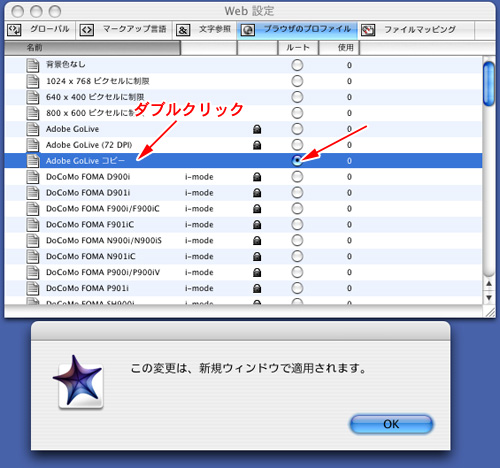
Task: Set DoCoMo FOMA N901iC as root
Action: [297, 256]
